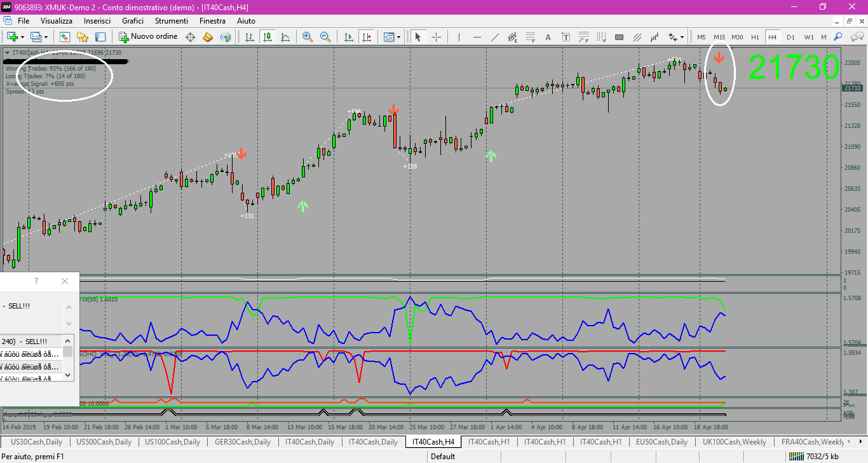This screenshot has height=463, width=868.
Task: Zoom out of the chart
Action: (x=325, y=37)
